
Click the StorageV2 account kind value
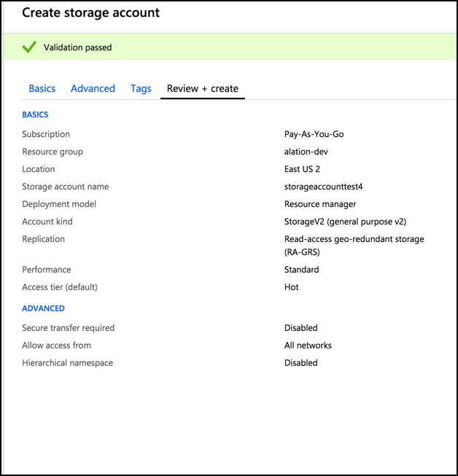345,222
